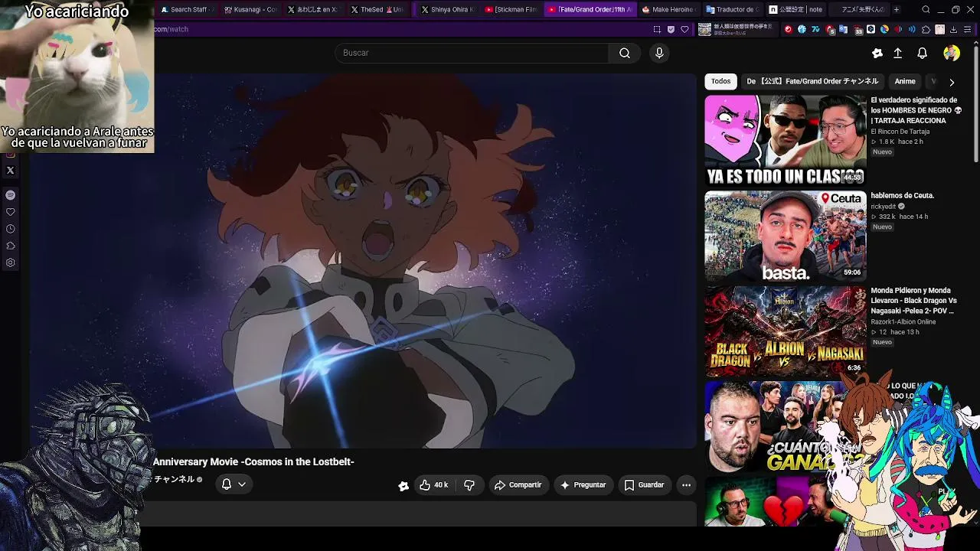Open the '¿CUÁNTO' podcast video thumbnail
Viewport: 980px width, 551px height.
pos(773,426)
